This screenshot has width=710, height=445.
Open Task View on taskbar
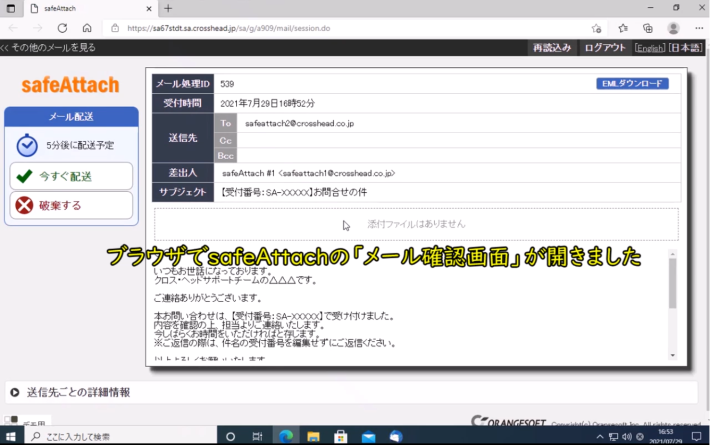(x=257, y=436)
